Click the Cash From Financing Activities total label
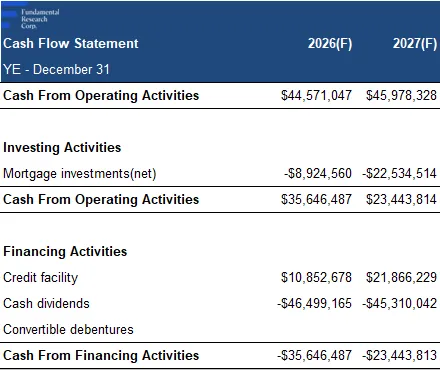This screenshot has width=440, height=370. tap(101, 355)
